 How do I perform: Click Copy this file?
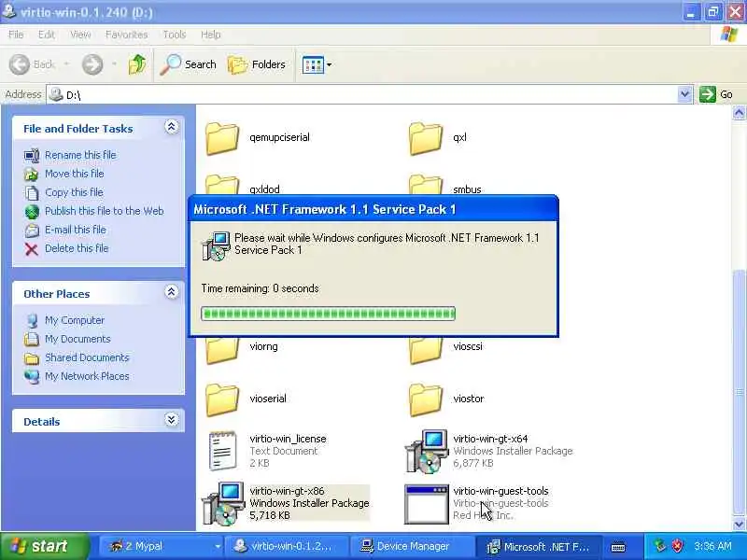pos(74,192)
